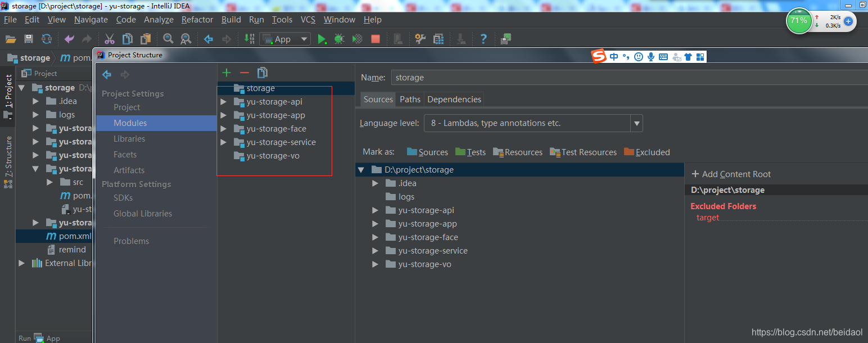Run the App configuration with green play
Screen dimensions: 868x343
point(322,39)
